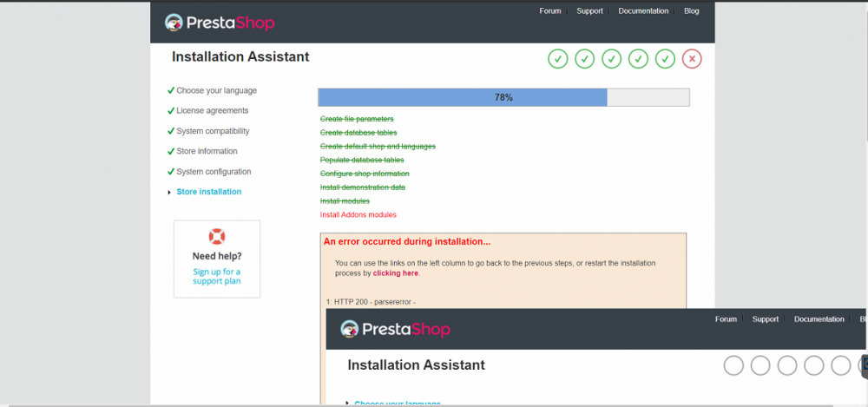The image size is (868, 407).
Task: Click the An error occurred during installation heading
Action: pos(407,241)
